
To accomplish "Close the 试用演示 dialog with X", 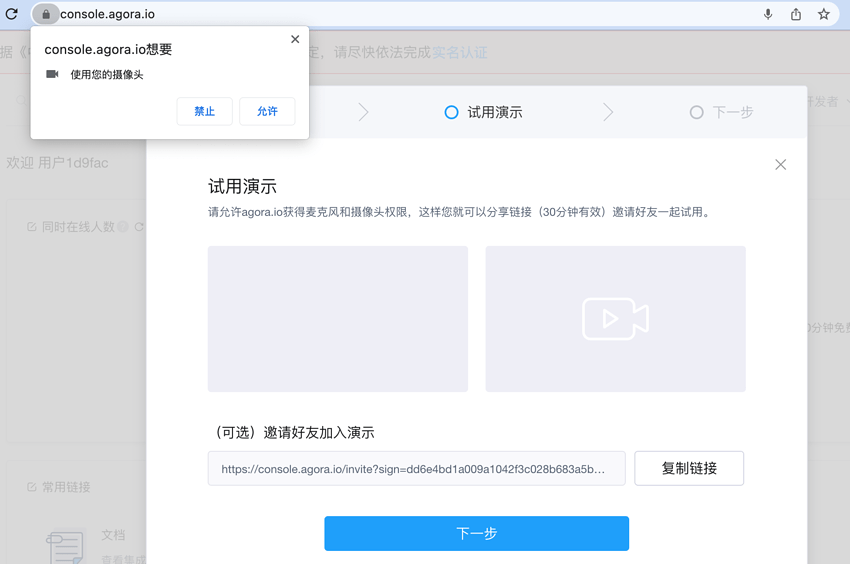I will [781, 164].
